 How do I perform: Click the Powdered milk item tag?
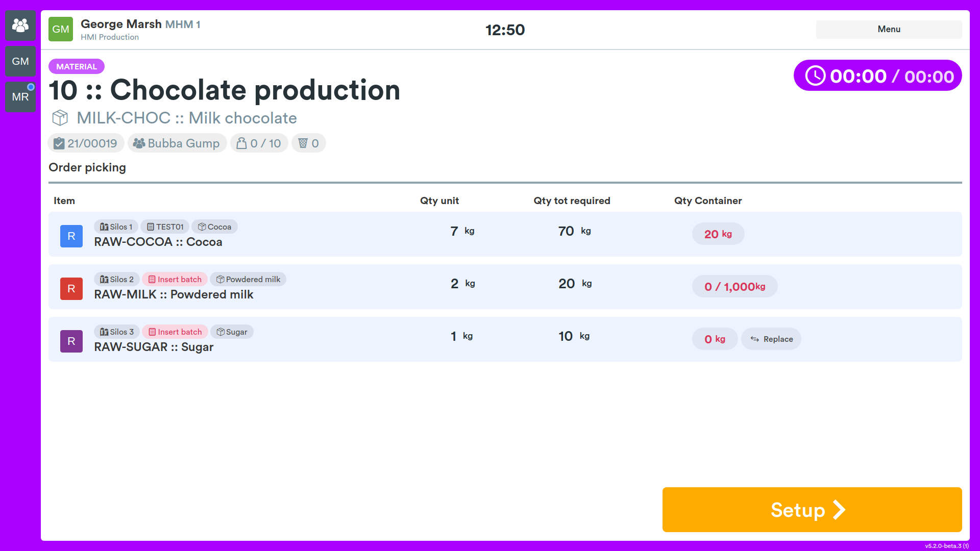(248, 279)
